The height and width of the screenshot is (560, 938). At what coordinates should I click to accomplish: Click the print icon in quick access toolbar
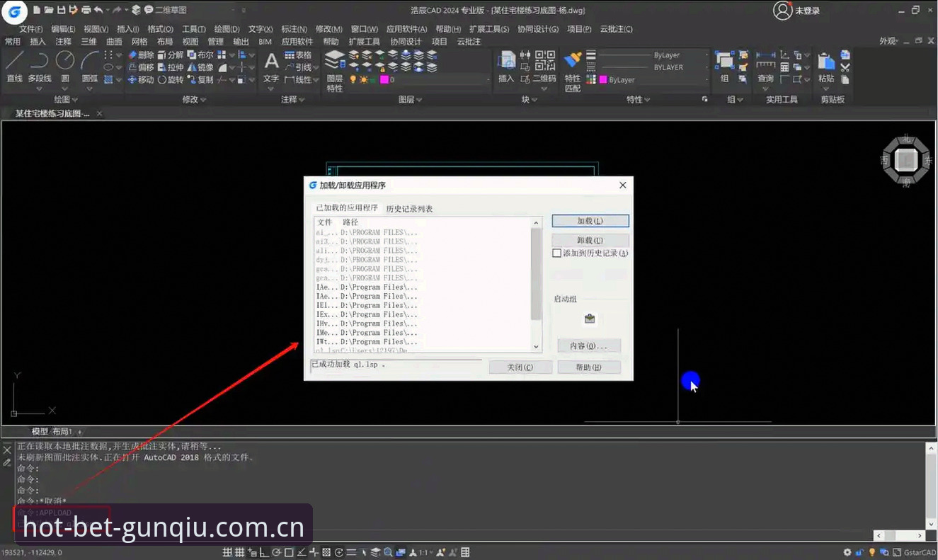tap(86, 10)
